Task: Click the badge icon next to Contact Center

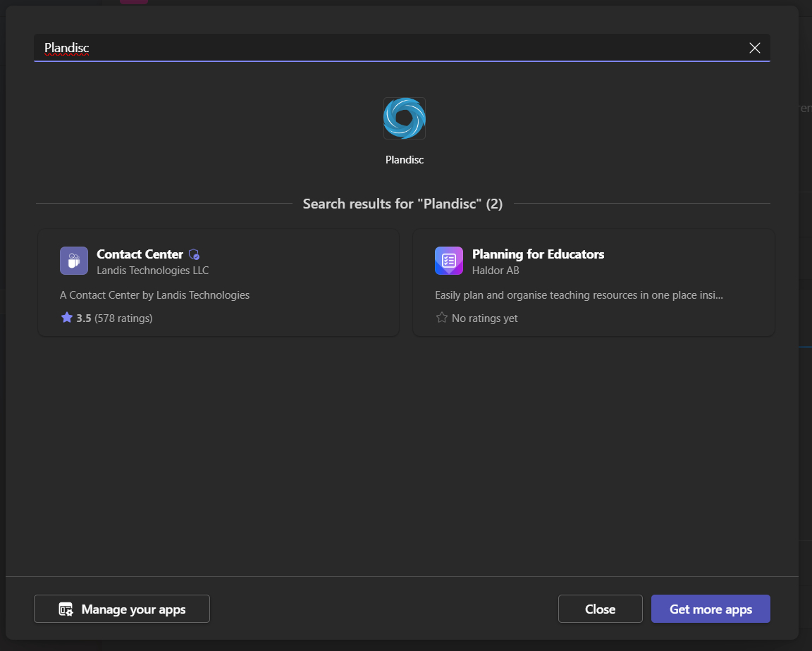Action: point(194,254)
